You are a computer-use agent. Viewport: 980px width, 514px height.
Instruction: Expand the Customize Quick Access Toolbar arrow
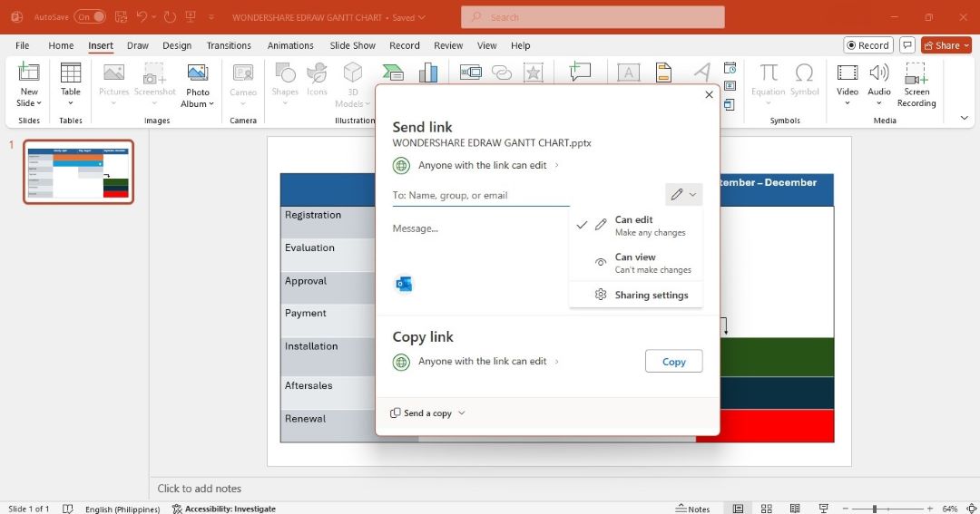[211, 17]
